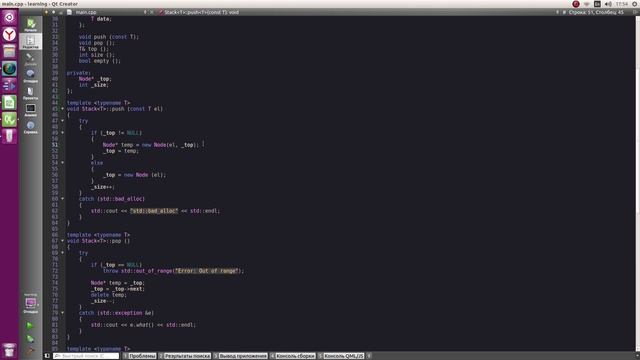
Task: Open the output panes selector arrows
Action: [x=369, y=356]
